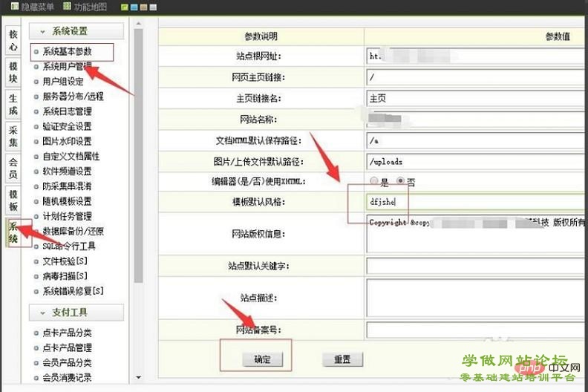Select the 系统 vertical tab
This screenshot has height=392, width=588.
click(13, 232)
